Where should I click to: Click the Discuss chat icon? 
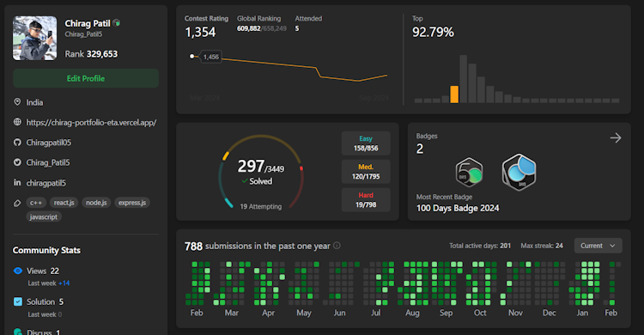[x=18, y=332]
